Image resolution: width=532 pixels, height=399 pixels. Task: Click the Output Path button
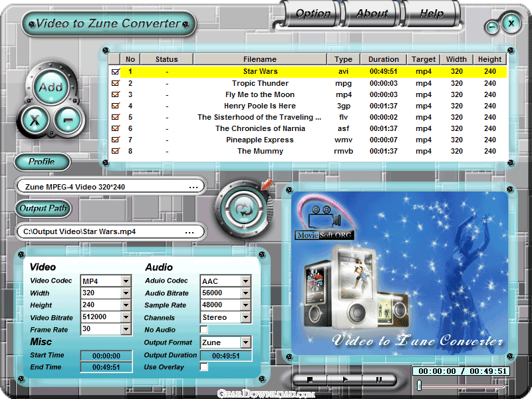(x=43, y=208)
